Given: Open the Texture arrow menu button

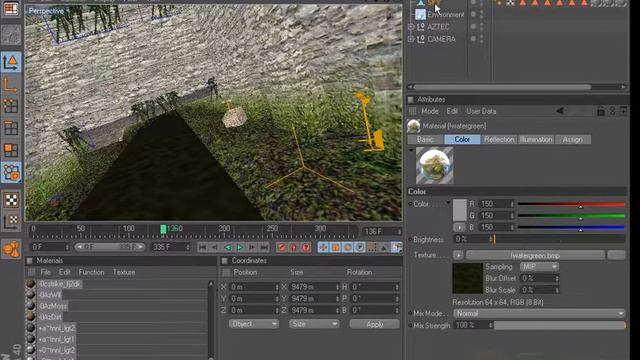Looking at the screenshot, I should point(458,255).
